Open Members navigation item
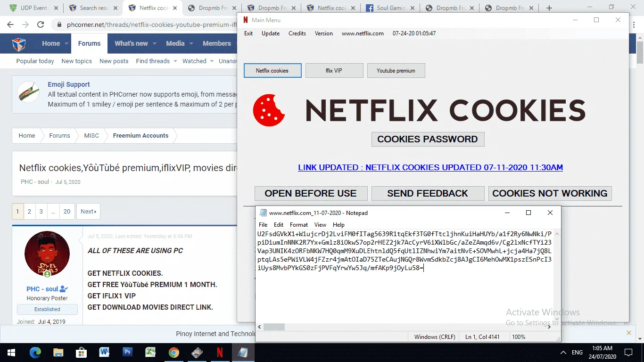The height and width of the screenshot is (362, 644). tap(216, 43)
